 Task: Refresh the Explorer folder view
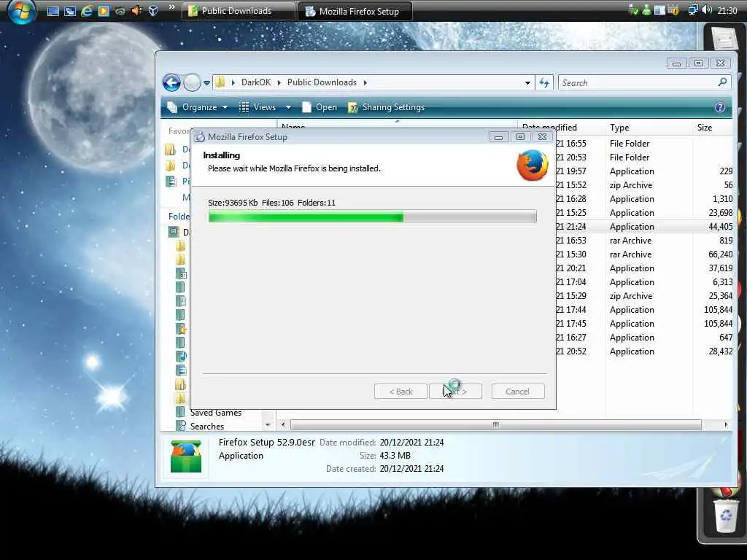pyautogui.click(x=544, y=83)
